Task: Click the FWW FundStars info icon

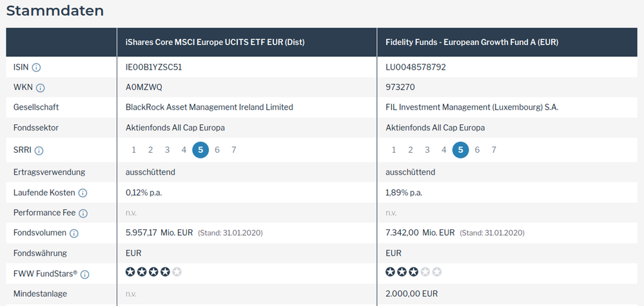Action: [85, 274]
